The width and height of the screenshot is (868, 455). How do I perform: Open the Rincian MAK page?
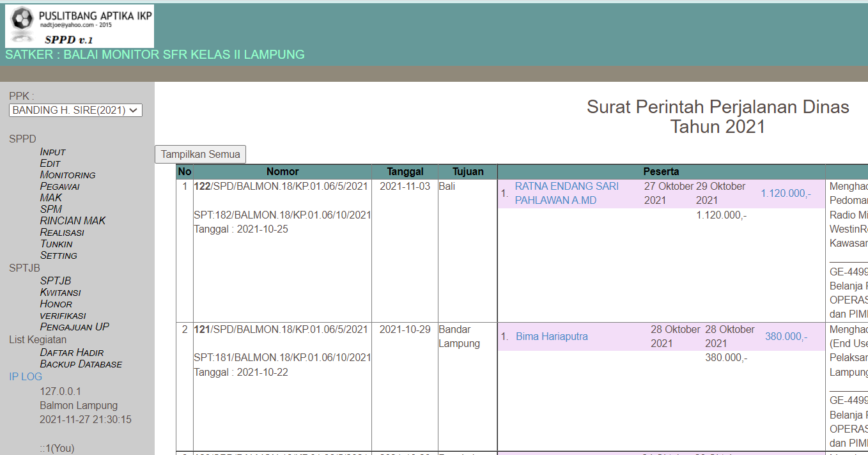pyautogui.click(x=72, y=220)
